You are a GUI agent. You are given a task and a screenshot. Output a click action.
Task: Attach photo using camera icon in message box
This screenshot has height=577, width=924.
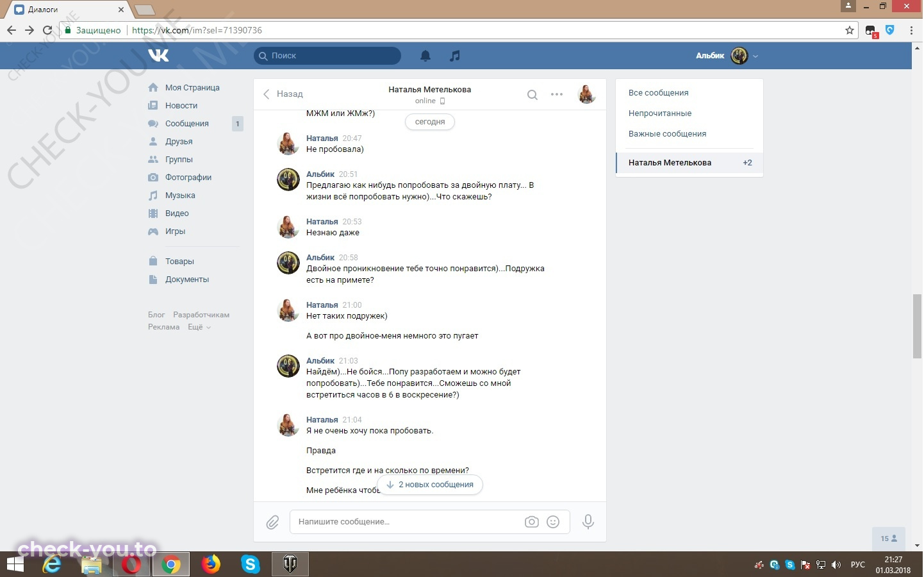coord(531,522)
